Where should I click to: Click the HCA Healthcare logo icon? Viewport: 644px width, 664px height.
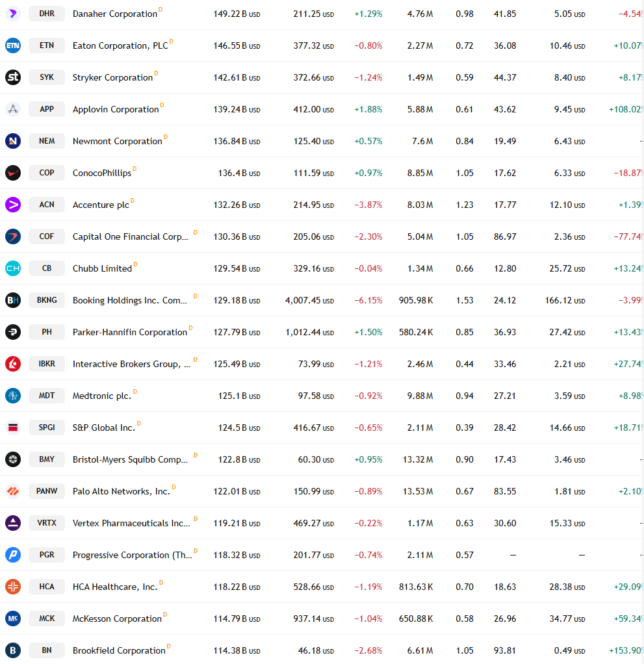(13, 587)
